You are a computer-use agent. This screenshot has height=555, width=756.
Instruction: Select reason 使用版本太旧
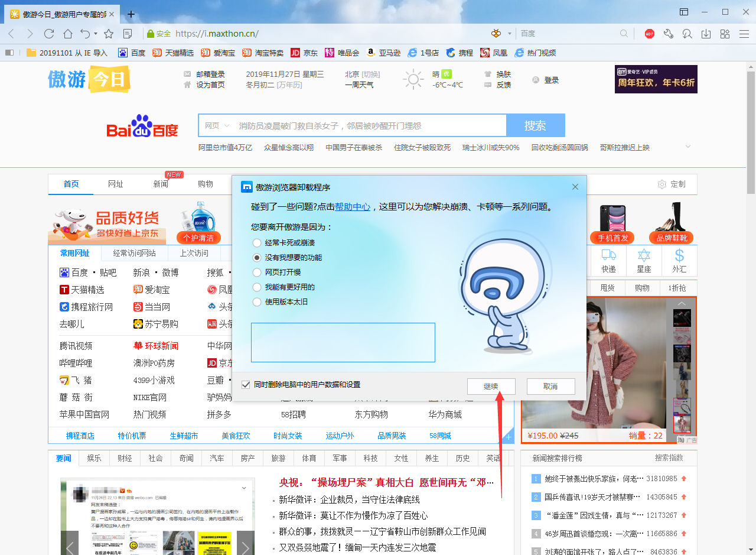[257, 301]
